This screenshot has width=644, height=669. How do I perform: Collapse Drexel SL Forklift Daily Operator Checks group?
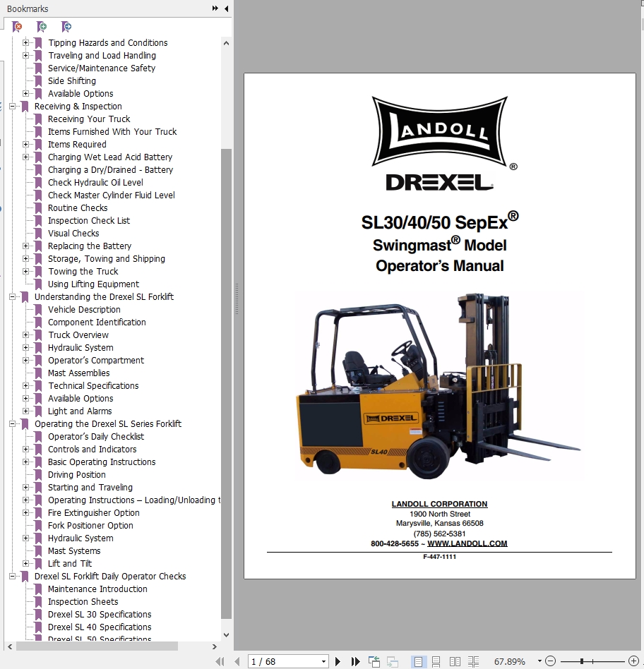pyautogui.click(x=13, y=576)
